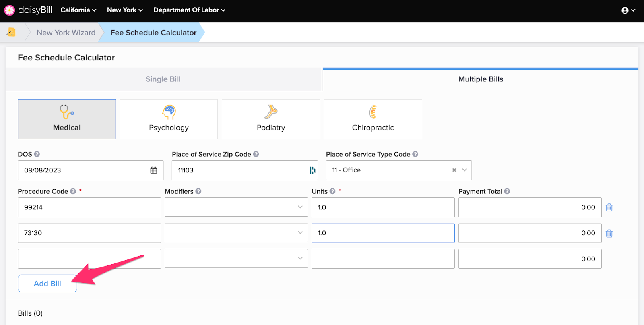644x325 pixels.
Task: Click the help icon beside Payment Total
Action: (x=507, y=191)
